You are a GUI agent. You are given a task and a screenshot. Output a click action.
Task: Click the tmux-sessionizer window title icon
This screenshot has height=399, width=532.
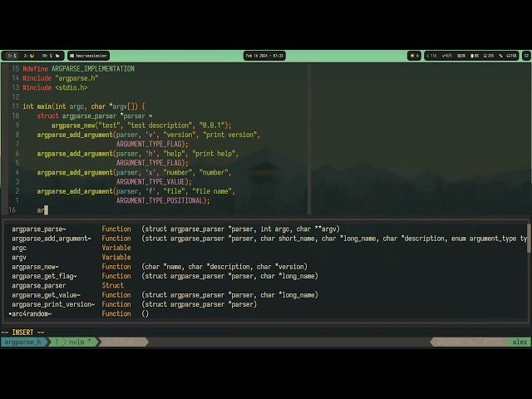coord(71,56)
